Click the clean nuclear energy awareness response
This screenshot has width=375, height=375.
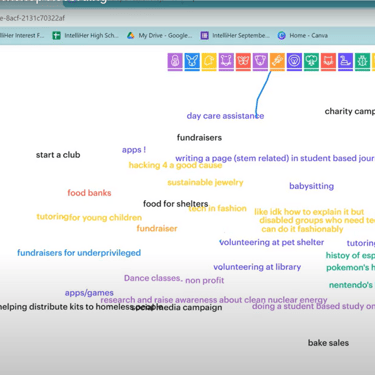[214, 300]
